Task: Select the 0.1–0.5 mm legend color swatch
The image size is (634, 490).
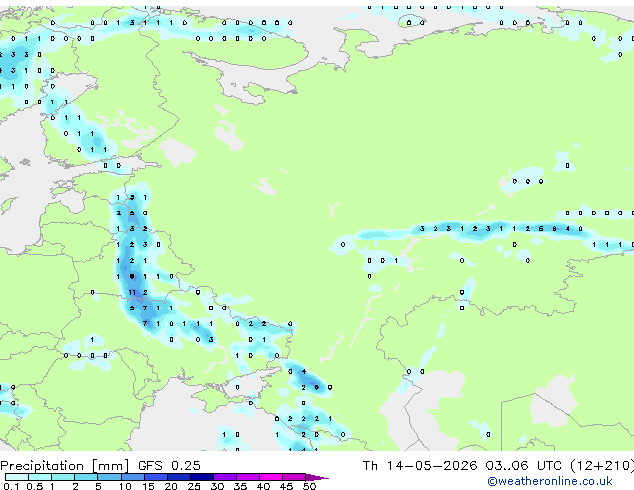Action: (x=17, y=477)
